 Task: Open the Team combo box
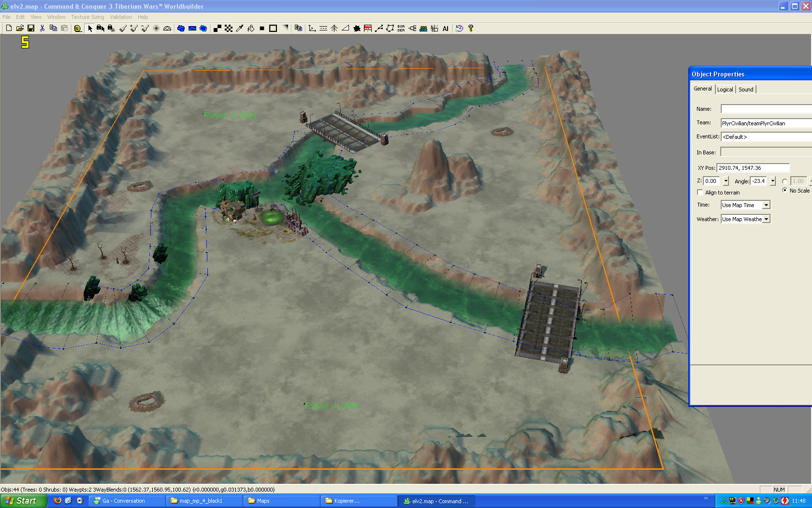(x=766, y=123)
